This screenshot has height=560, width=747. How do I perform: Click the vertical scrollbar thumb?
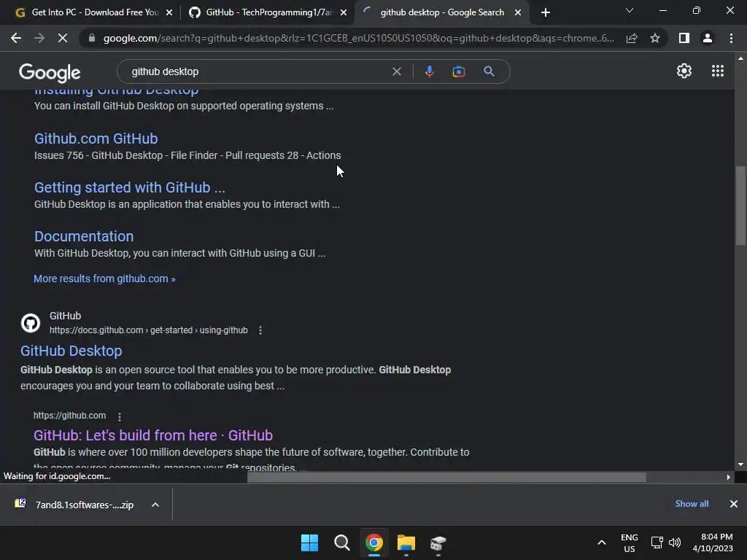pos(740,206)
